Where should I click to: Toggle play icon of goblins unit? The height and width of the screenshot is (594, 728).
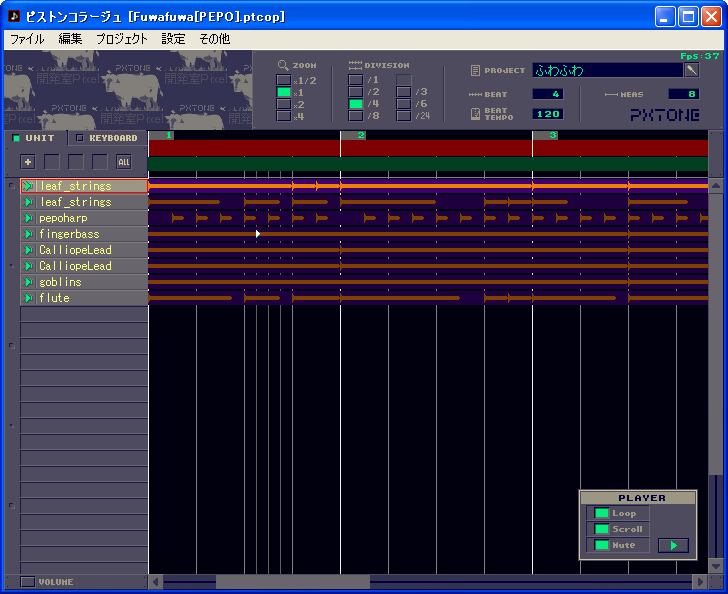(x=28, y=282)
